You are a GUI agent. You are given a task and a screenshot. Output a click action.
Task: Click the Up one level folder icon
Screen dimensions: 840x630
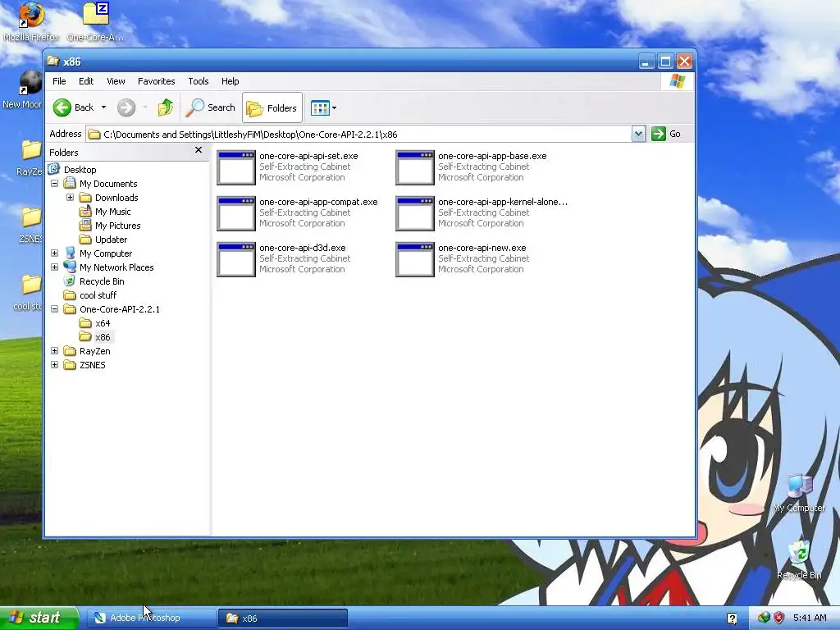(x=166, y=107)
